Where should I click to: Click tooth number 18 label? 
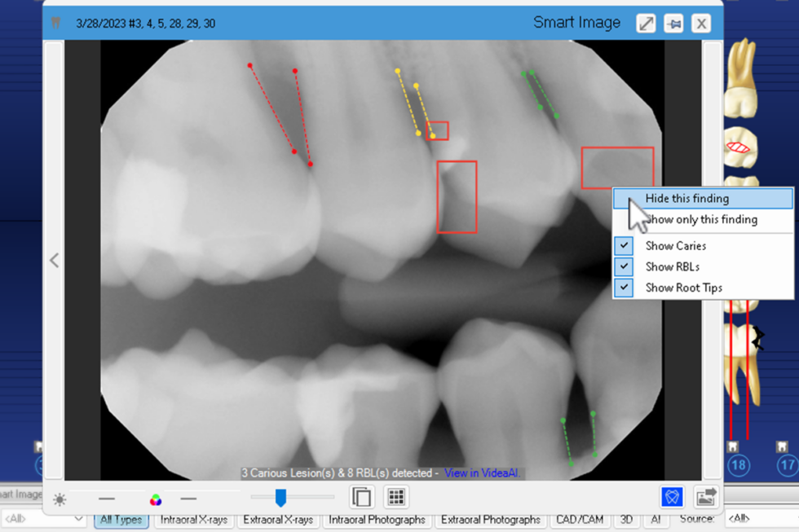[x=738, y=465]
